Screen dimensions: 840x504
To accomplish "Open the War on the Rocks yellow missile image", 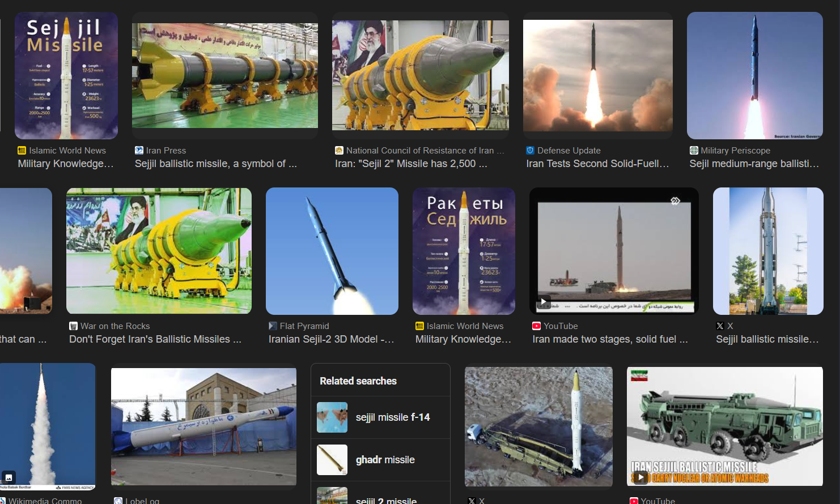I will [159, 251].
